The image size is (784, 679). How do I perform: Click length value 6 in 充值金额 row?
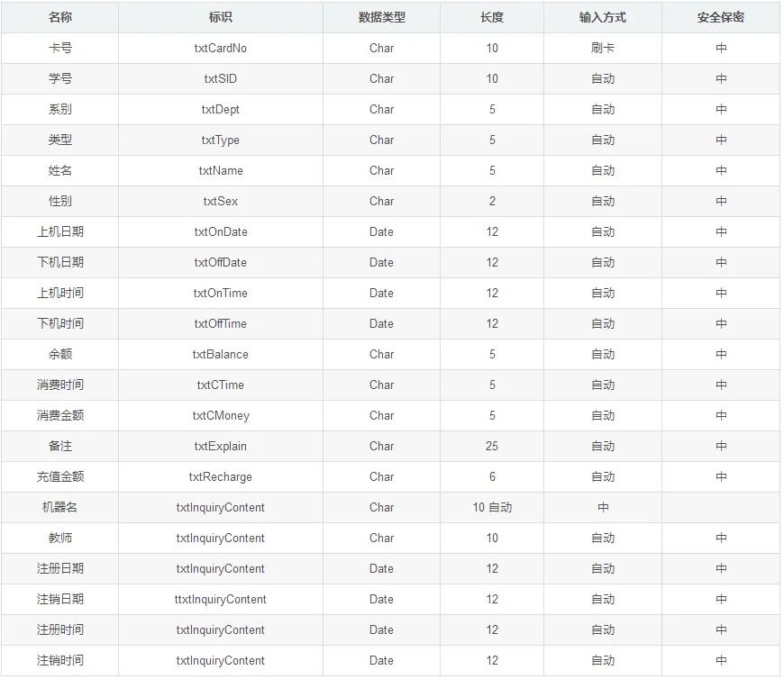click(492, 476)
